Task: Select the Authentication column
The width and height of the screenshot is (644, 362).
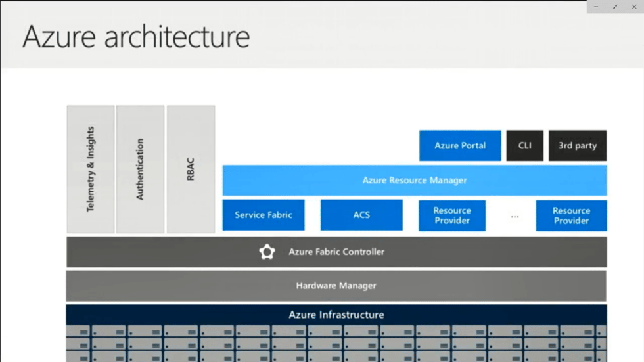Action: [140, 169]
